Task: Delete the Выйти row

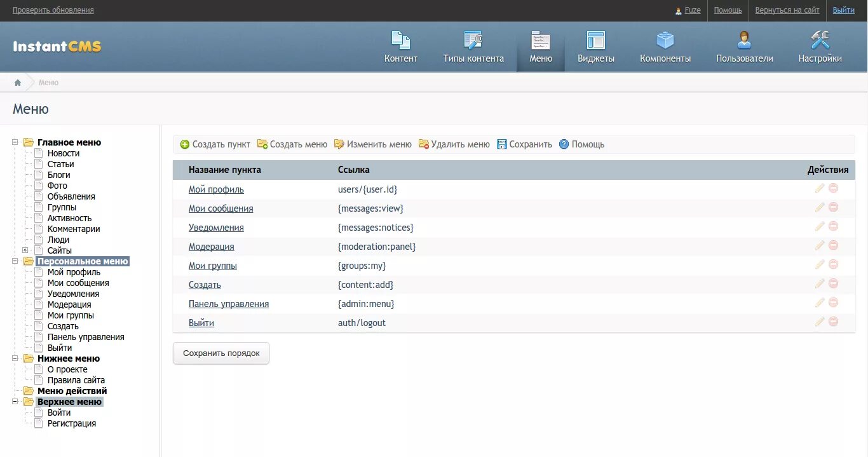Action: point(833,322)
